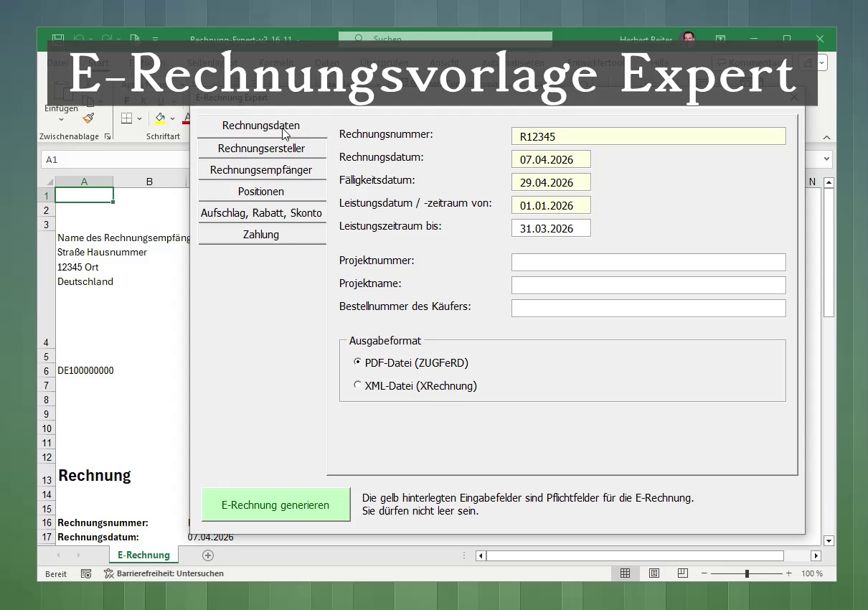This screenshot has width=868, height=610.
Task: Open the Positionen tab
Action: coord(261,192)
